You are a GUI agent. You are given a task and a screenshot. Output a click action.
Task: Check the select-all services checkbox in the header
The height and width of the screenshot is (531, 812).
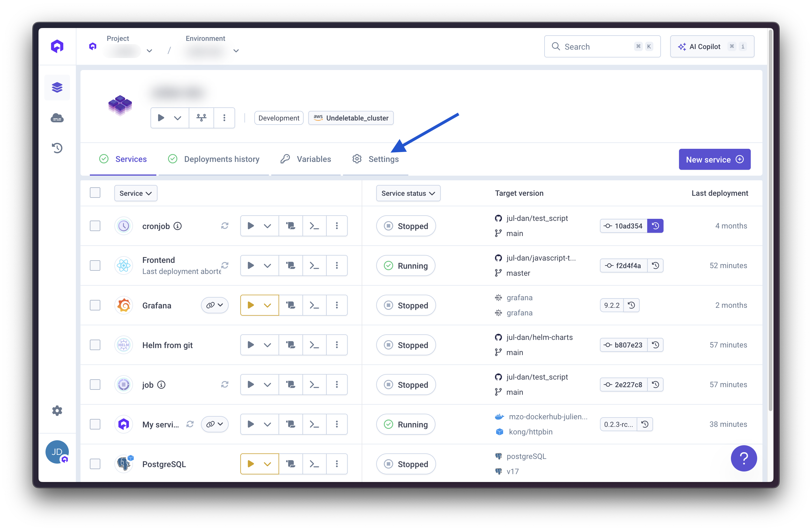coord(95,193)
